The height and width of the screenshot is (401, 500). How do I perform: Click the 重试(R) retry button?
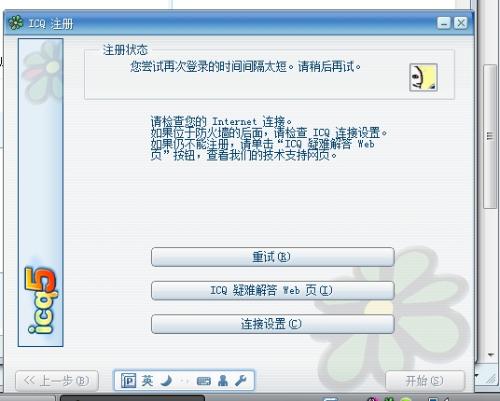tap(273, 257)
